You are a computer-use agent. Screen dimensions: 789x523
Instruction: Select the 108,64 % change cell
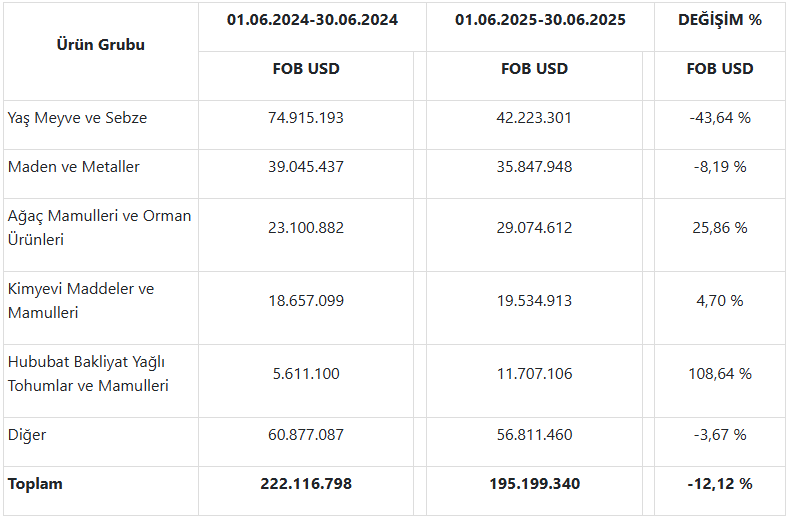(720, 374)
